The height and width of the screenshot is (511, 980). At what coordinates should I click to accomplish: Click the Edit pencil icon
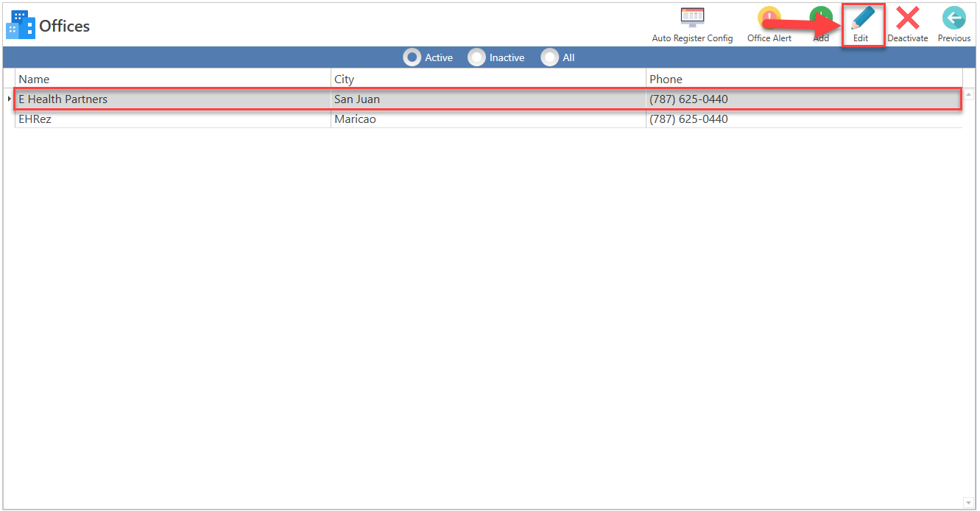[x=863, y=18]
